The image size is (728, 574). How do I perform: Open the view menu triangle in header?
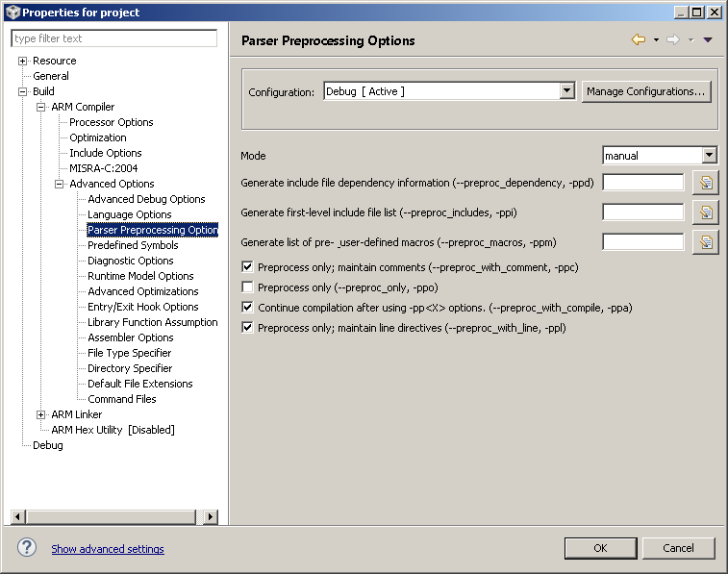pos(708,40)
